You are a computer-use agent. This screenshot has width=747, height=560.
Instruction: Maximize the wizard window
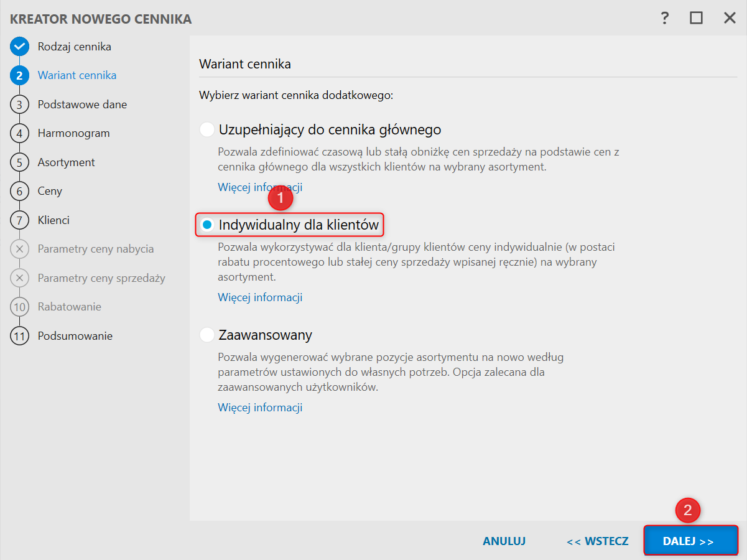[696, 18]
